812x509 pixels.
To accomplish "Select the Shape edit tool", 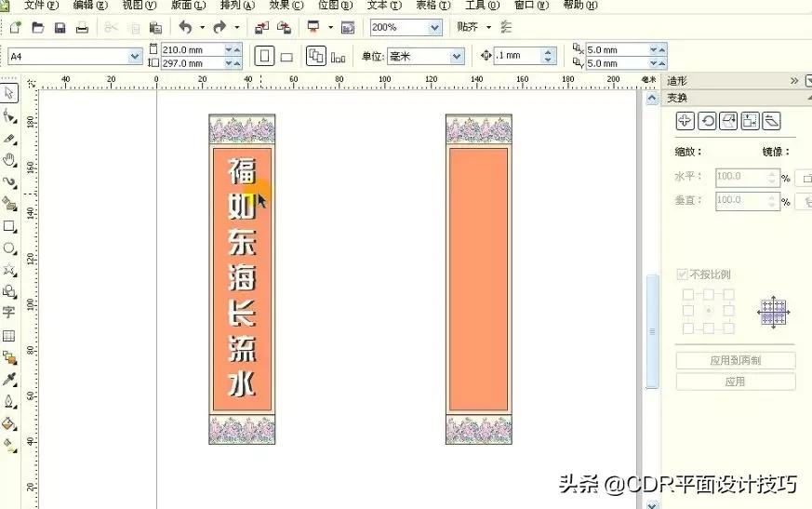I will pyautogui.click(x=9, y=116).
